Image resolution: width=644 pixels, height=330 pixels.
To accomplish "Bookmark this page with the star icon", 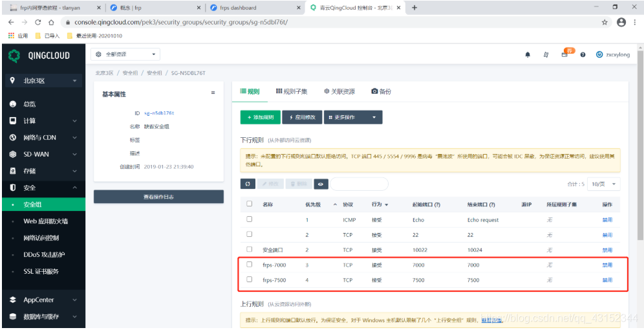I will (x=605, y=22).
